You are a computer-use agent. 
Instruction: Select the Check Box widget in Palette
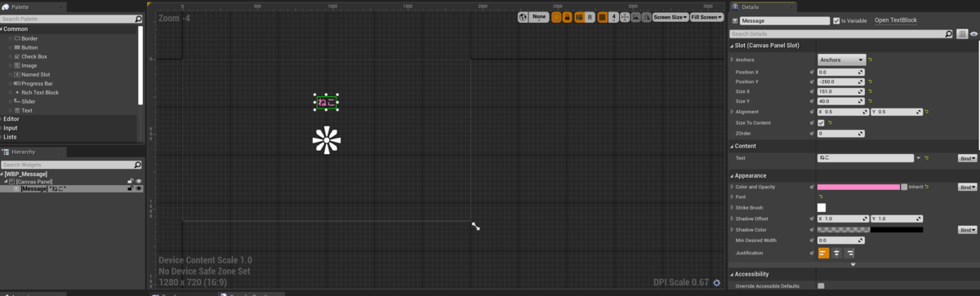(33, 56)
